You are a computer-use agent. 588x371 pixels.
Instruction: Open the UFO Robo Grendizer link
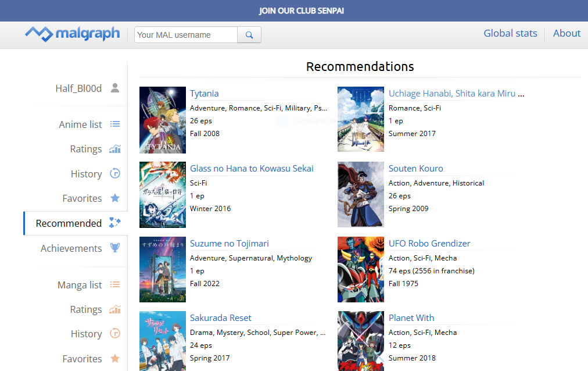(x=429, y=244)
